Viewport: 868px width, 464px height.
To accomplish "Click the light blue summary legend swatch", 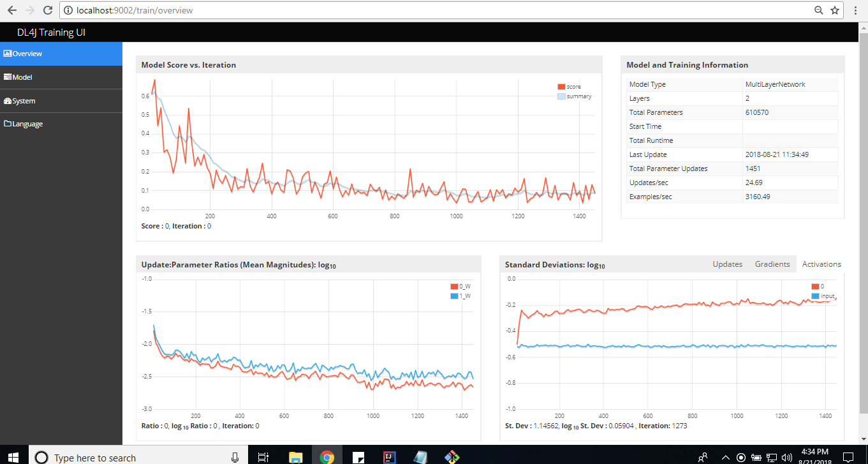I will [561, 96].
